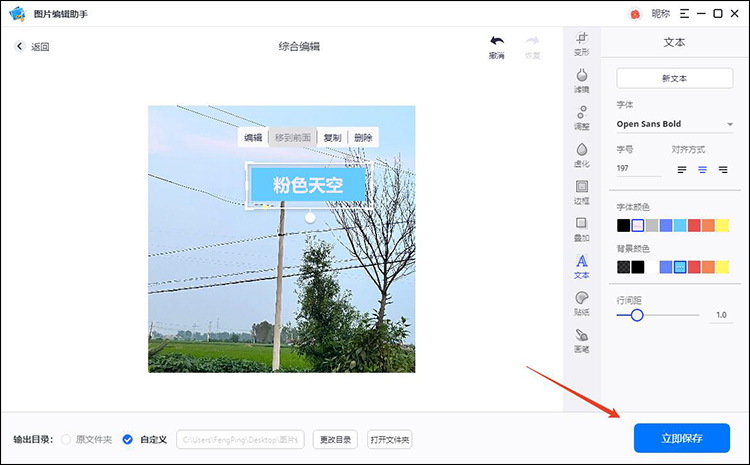
Task: Click 复制 in the text popup menu
Action: click(x=332, y=138)
